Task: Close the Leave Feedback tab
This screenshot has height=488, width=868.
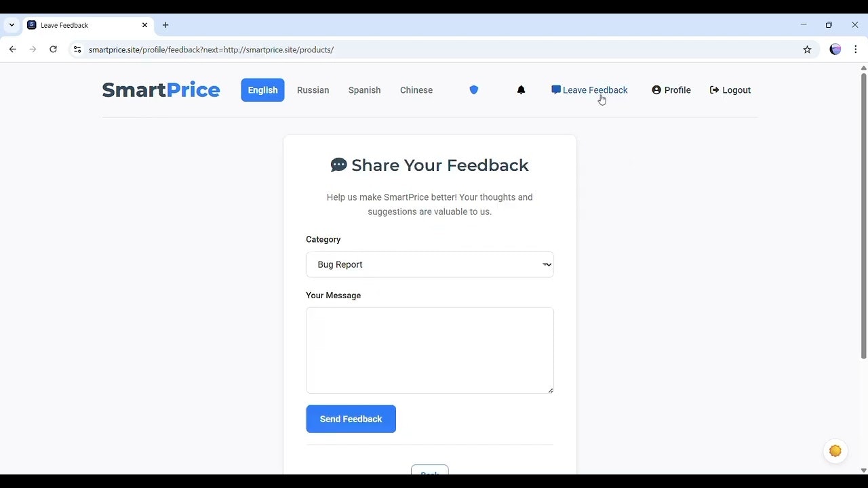Action: pyautogui.click(x=144, y=25)
